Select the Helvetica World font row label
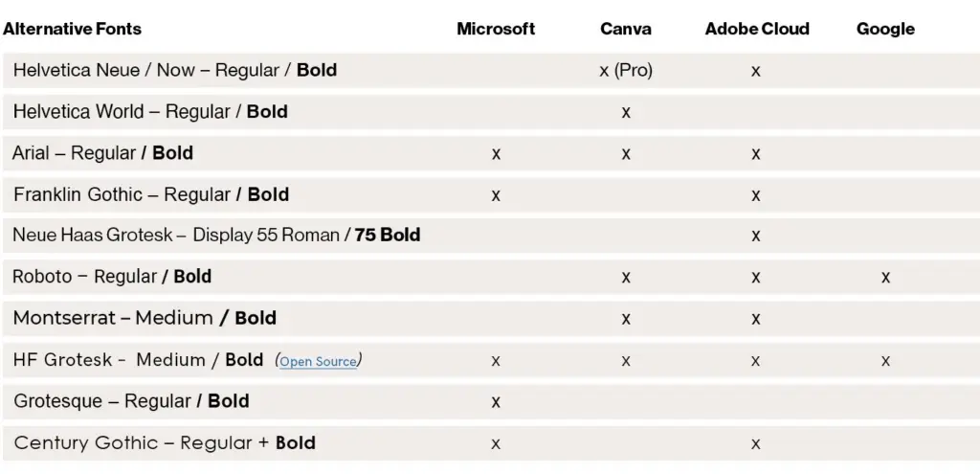 click(150, 112)
